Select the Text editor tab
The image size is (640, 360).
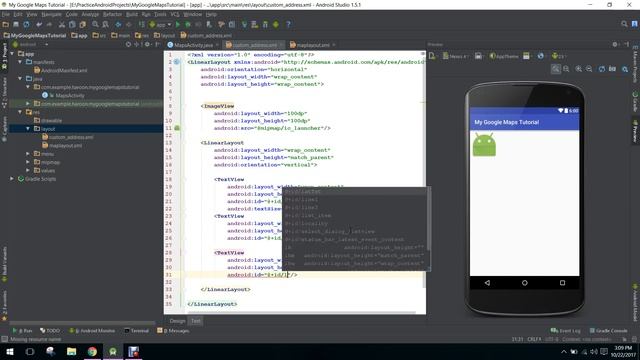196,321
